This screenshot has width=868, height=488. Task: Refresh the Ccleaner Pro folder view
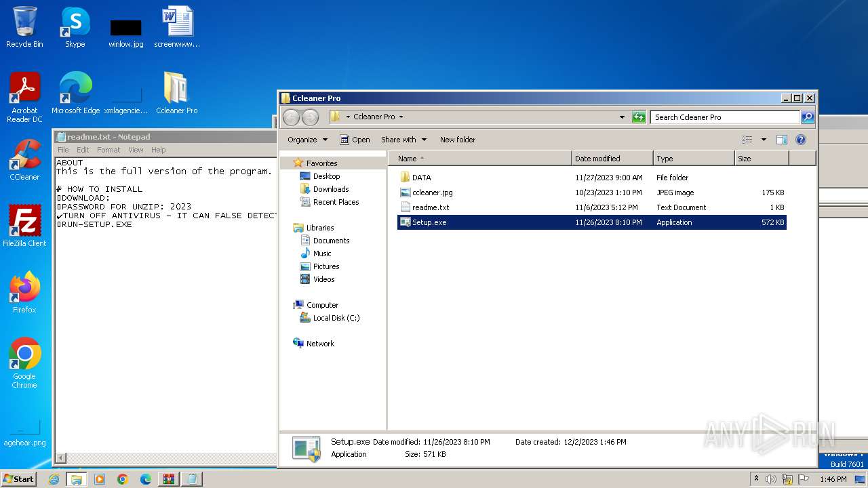click(x=639, y=117)
